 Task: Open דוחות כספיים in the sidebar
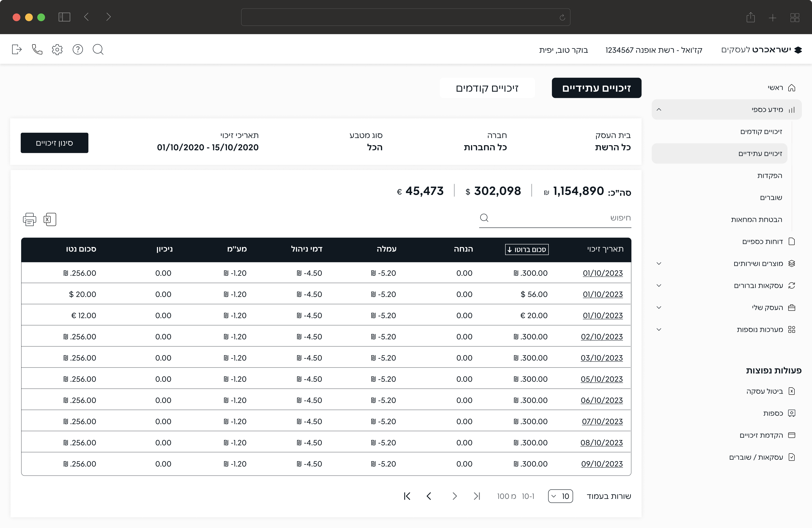click(768, 242)
